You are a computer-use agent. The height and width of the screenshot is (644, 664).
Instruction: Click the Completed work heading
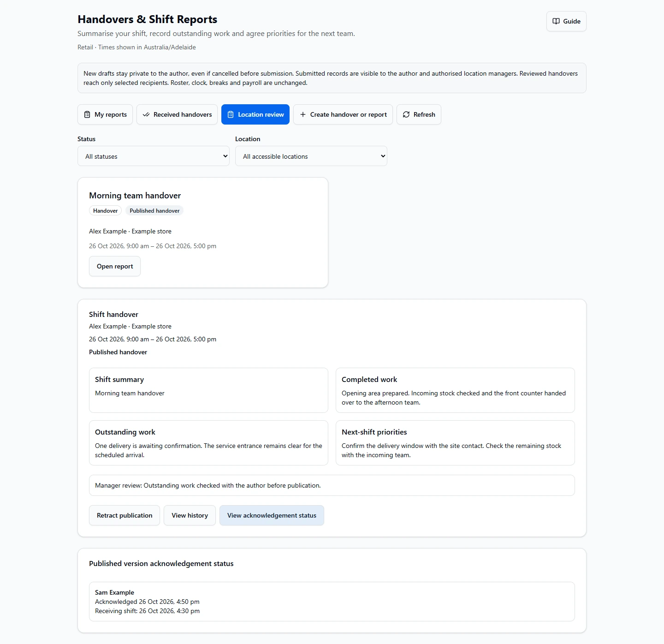(x=369, y=380)
